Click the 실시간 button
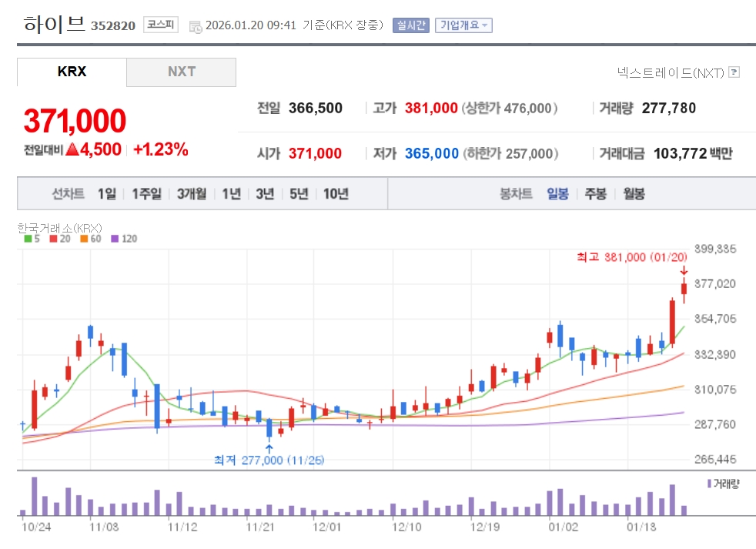Viewport: 756px width, 549px height. [411, 25]
